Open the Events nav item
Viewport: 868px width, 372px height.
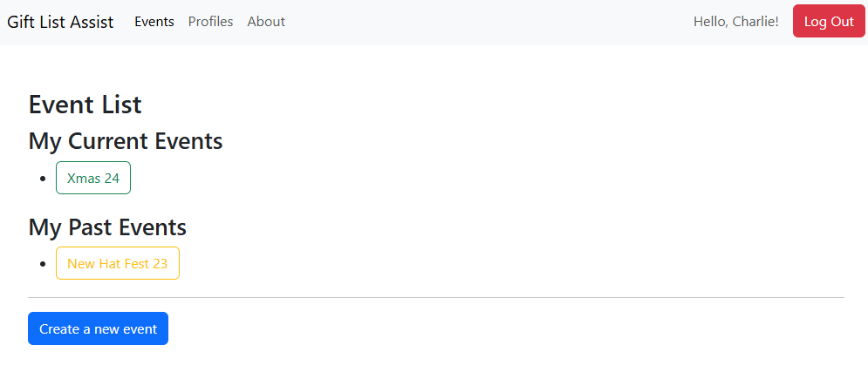pyautogui.click(x=154, y=22)
